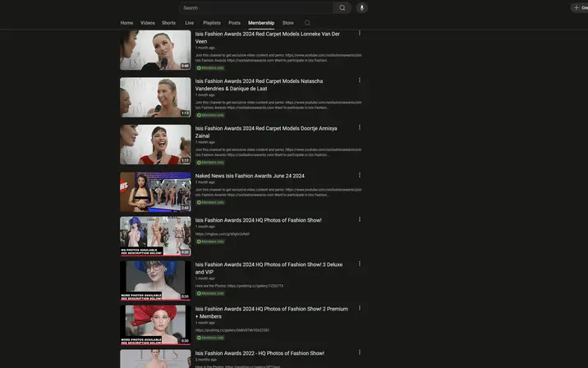Open Naked News Isis Fashion Awards June 24 title
This screenshot has width=588, height=368.
(250, 176)
